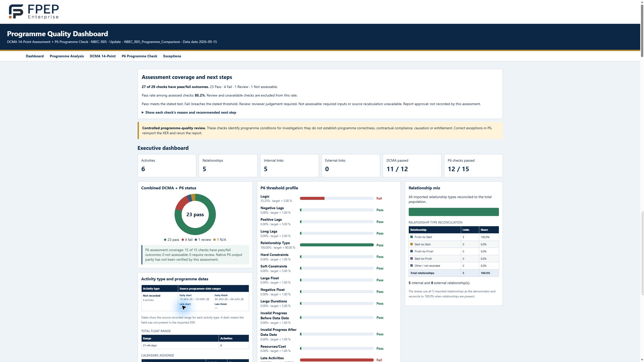This screenshot has width=644, height=362.
Task: Switch to P6 Programme Check
Action: [139, 56]
